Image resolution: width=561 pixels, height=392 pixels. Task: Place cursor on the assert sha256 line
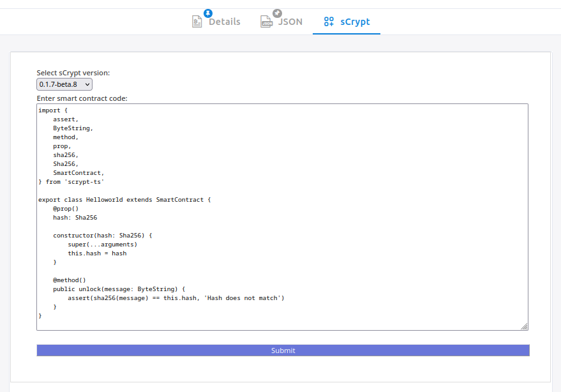176,298
